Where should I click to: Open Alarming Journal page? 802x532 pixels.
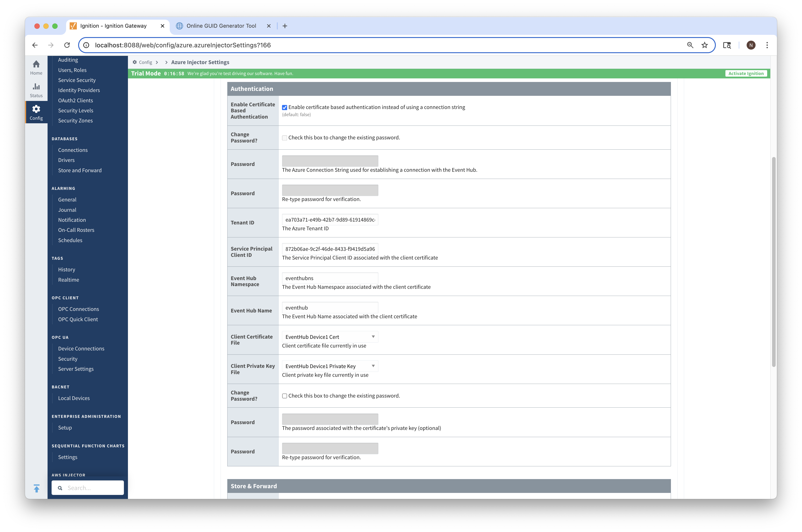(67, 210)
